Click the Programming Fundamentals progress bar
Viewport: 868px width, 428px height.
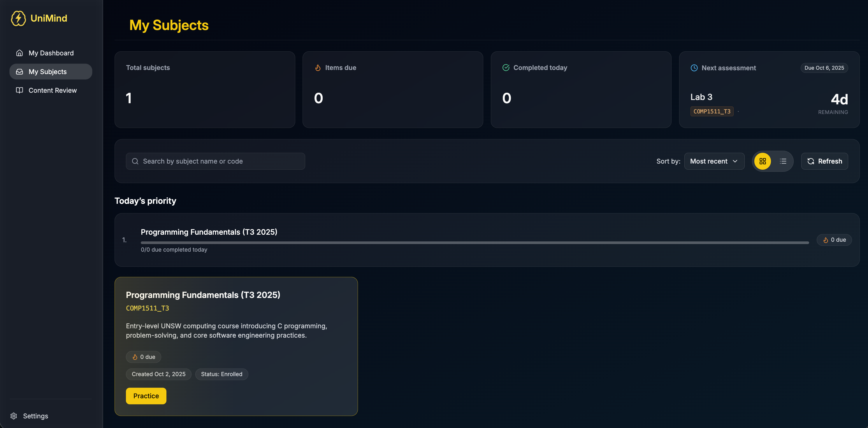(x=475, y=242)
